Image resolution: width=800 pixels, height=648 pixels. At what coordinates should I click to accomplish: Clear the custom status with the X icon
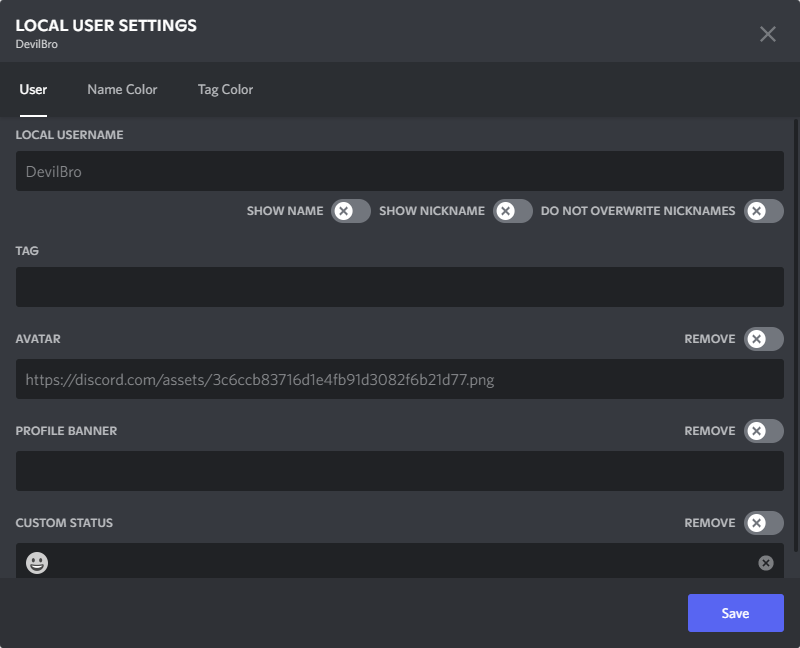pos(767,563)
